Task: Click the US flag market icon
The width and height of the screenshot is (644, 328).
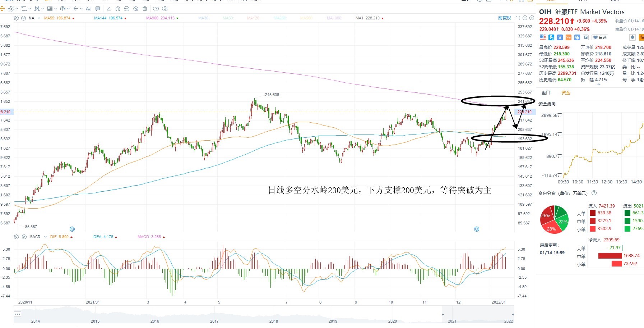Action: (x=542, y=37)
